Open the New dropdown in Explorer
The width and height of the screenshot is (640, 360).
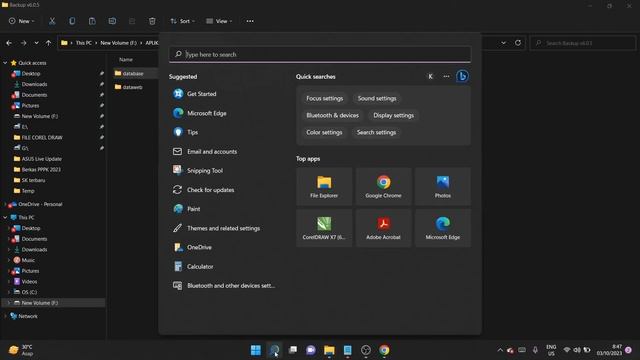(x=22, y=21)
